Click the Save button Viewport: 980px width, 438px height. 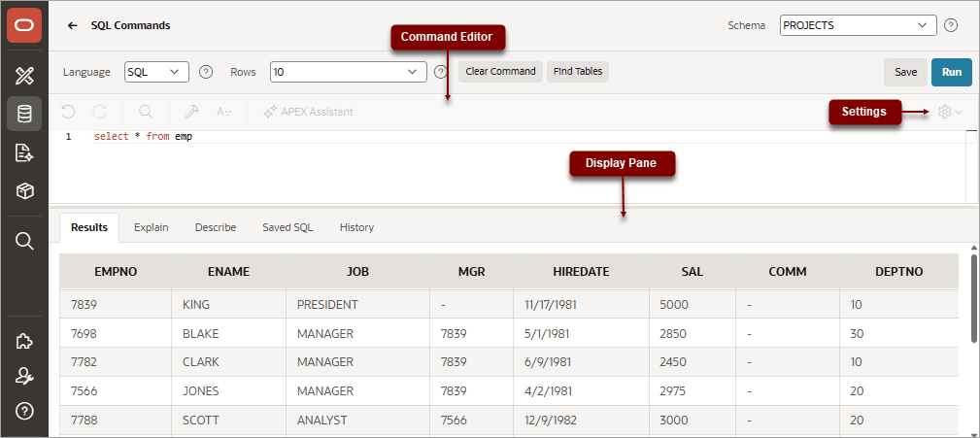pyautogui.click(x=905, y=73)
